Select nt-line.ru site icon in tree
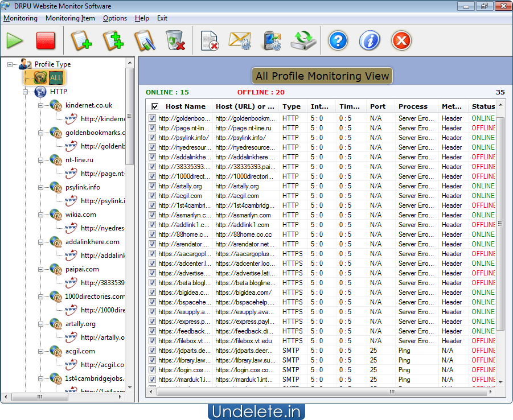 pos(56,160)
